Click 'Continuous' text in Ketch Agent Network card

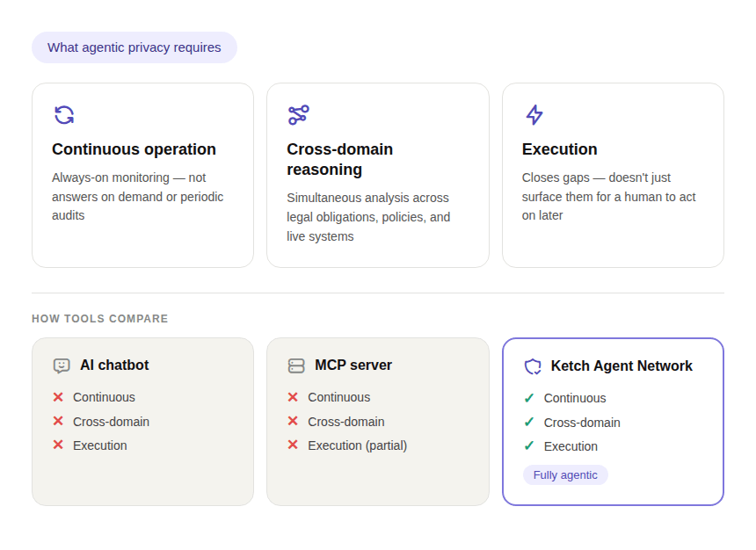point(575,398)
